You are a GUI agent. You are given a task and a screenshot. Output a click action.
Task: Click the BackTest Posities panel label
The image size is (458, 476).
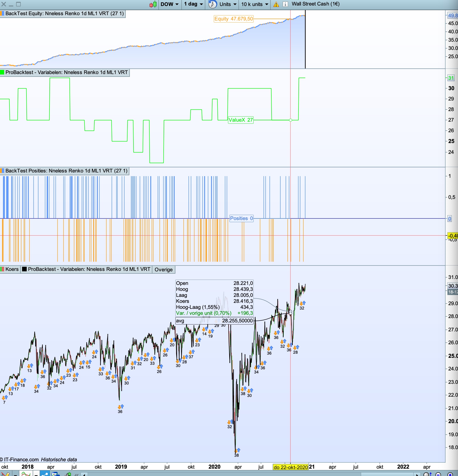[x=66, y=171]
